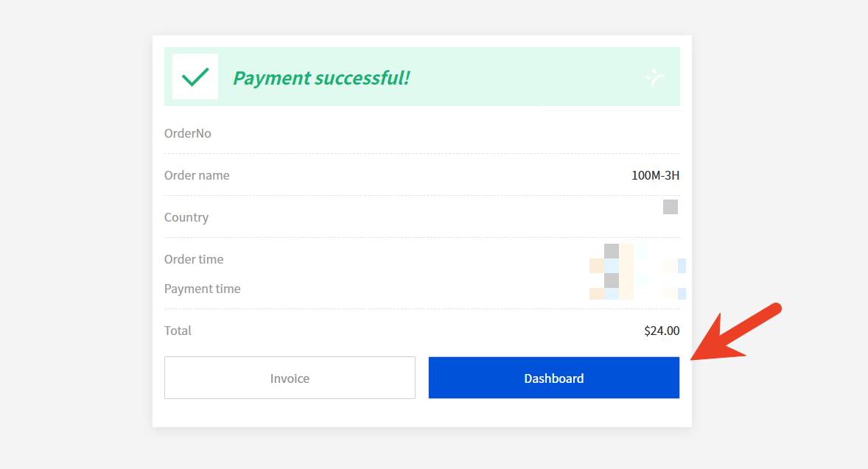The width and height of the screenshot is (868, 469).
Task: Click the celebration icon in the banner
Action: tap(655, 77)
